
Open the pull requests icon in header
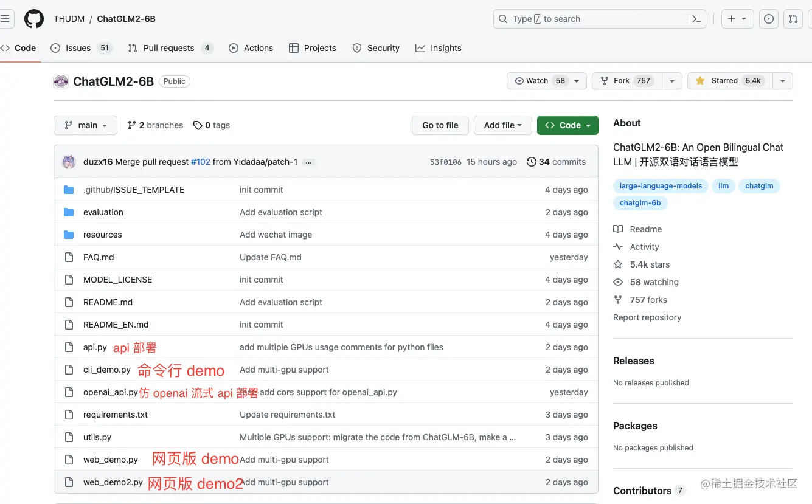click(x=793, y=19)
